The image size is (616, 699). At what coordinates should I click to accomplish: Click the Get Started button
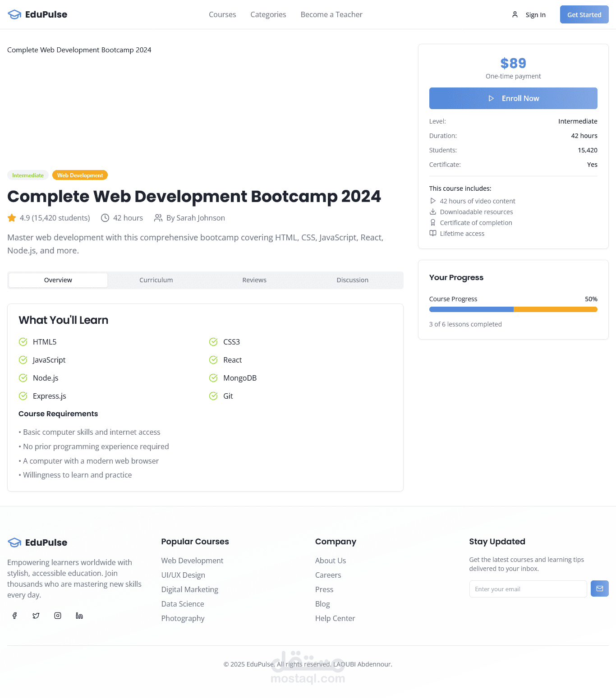584,14
